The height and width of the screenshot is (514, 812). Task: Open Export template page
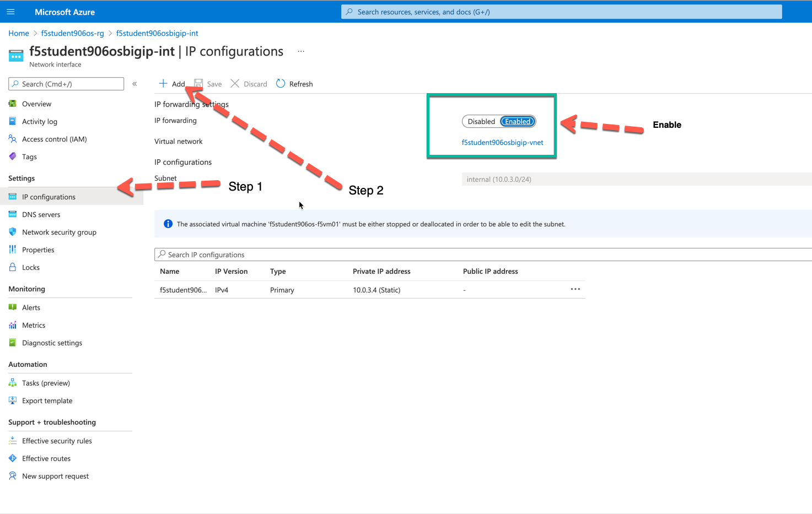click(x=47, y=401)
